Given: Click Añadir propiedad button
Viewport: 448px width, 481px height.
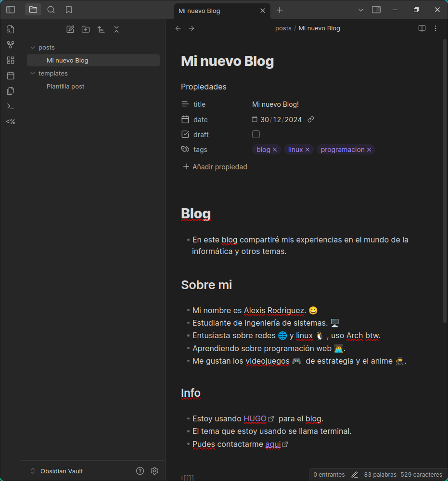Looking at the screenshot, I should (215, 167).
